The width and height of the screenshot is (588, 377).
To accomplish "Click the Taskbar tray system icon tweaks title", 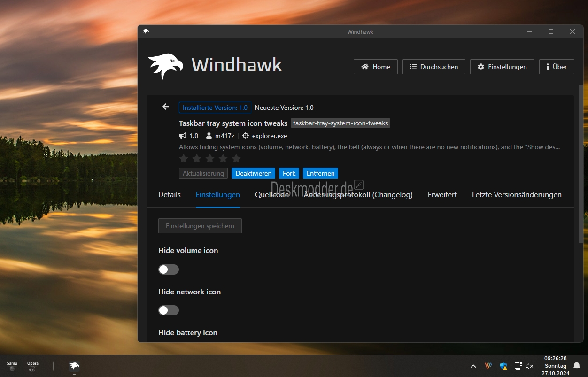I will [233, 123].
